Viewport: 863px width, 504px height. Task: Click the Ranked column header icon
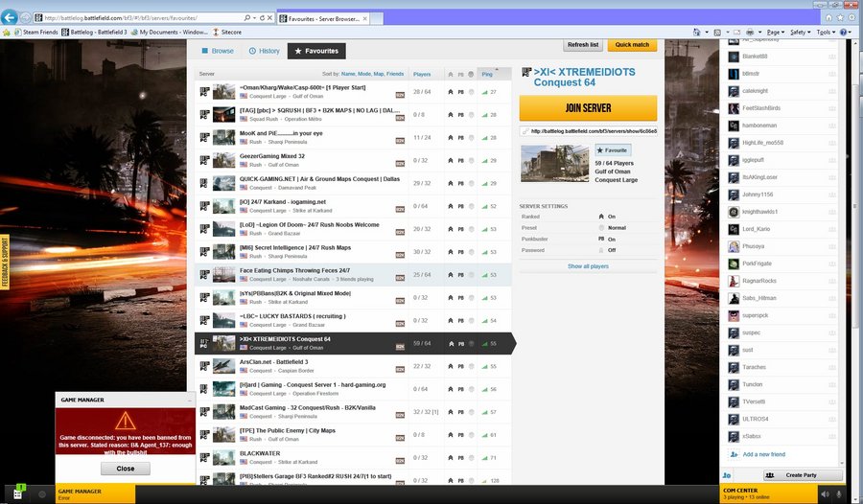pyautogui.click(x=451, y=74)
